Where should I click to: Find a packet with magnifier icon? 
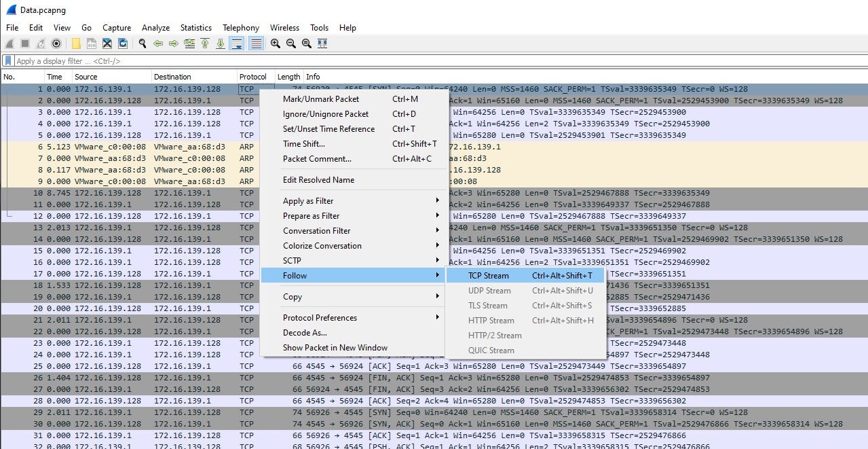[x=143, y=43]
